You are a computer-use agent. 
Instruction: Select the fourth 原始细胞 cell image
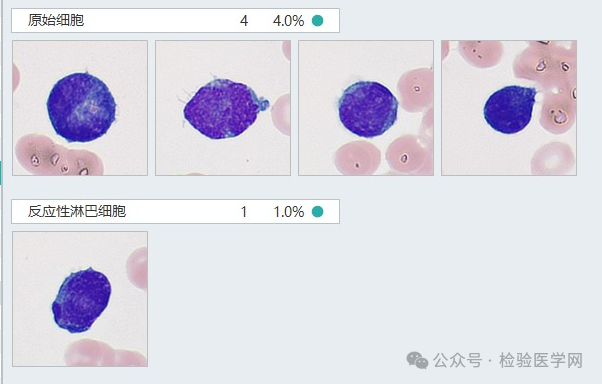coord(509,108)
